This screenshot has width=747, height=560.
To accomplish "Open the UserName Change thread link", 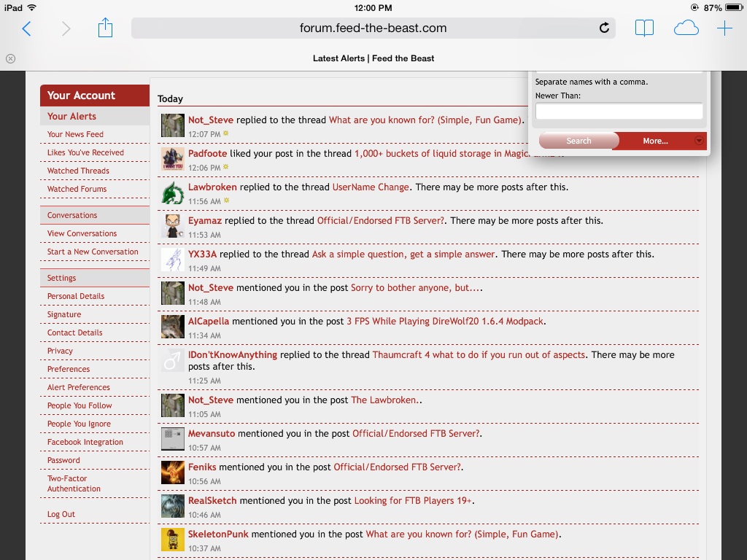I will [x=371, y=187].
